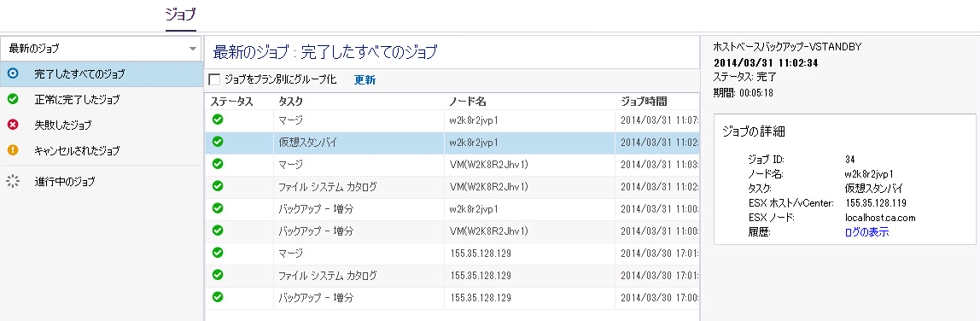Select the bottom 155.35.128.129 バックアップ row
The width and height of the screenshot is (980, 321).
tap(452, 297)
